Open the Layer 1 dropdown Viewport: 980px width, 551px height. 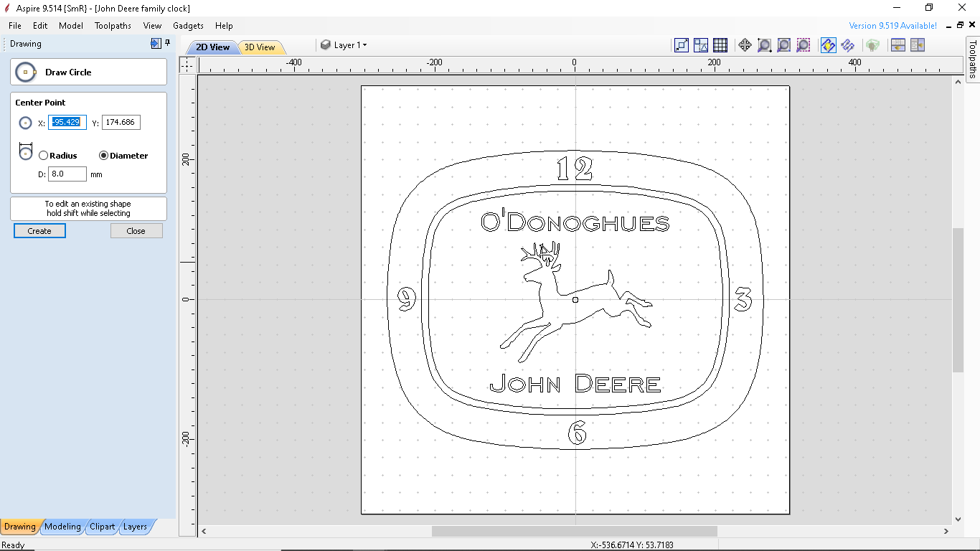351,45
